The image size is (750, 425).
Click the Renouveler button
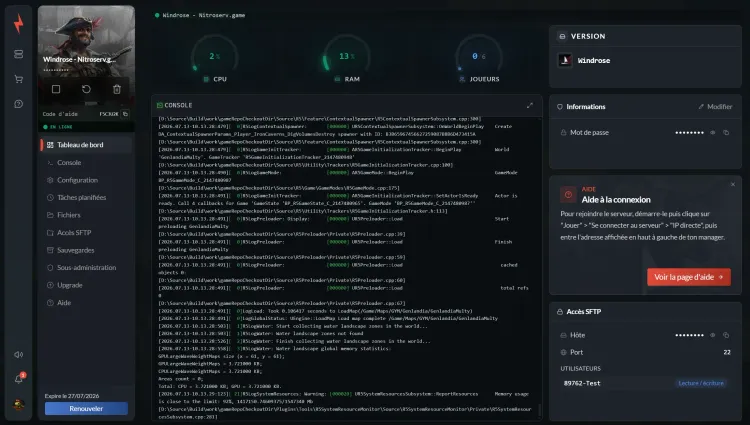(x=86, y=408)
